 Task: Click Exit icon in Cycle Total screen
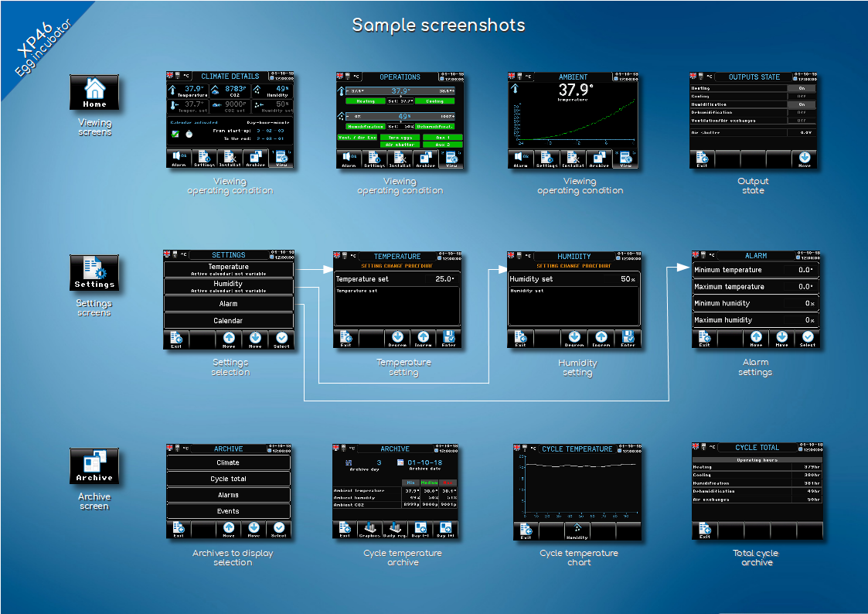click(705, 530)
